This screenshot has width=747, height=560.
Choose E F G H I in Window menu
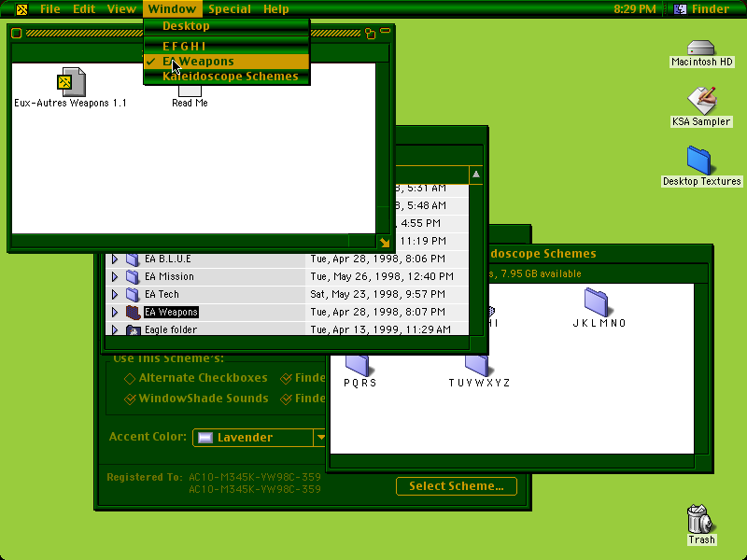click(227, 46)
